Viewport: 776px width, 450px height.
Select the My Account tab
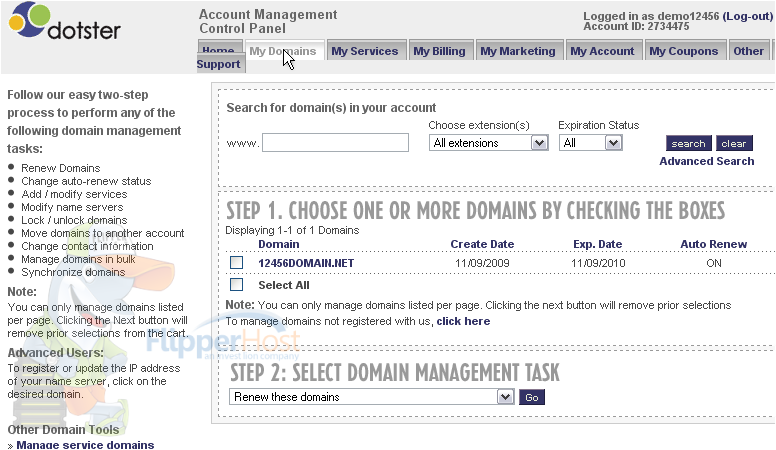602,51
